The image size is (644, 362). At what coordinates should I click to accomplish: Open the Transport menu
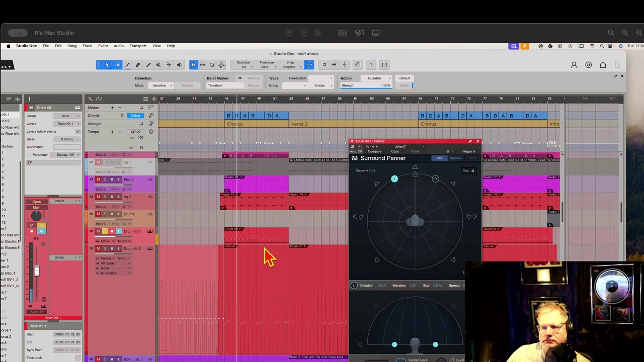click(138, 46)
